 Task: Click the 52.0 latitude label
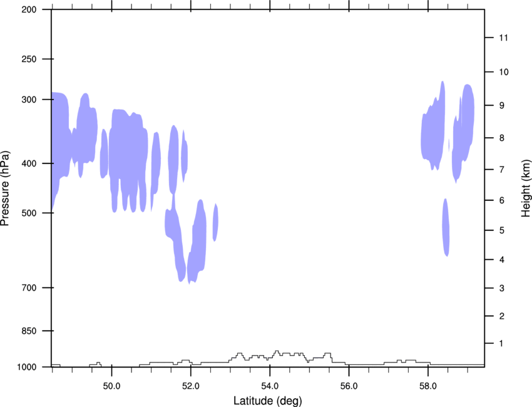pos(191,386)
